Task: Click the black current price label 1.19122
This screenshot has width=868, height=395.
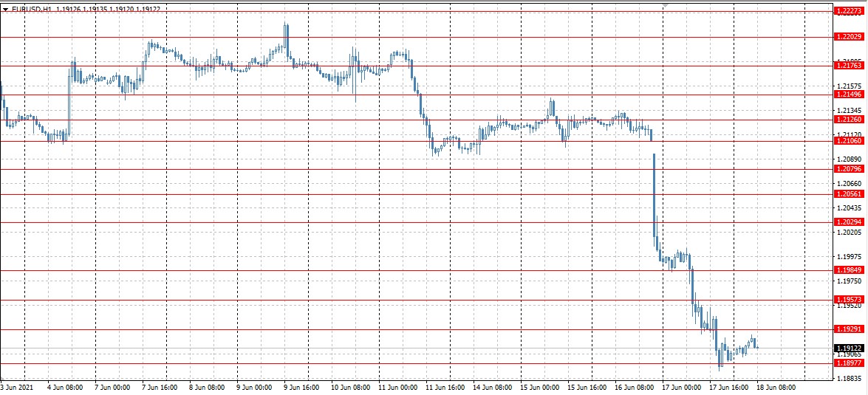Action: tap(850, 348)
